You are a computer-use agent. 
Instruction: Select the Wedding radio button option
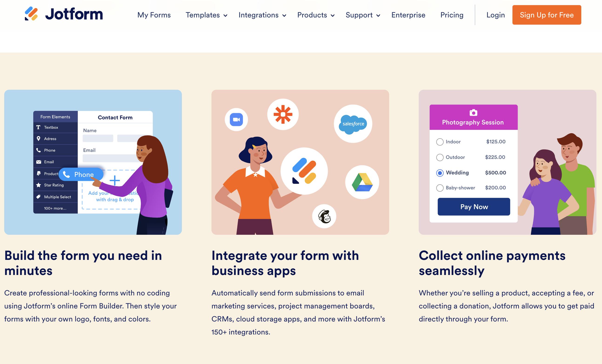[439, 172]
